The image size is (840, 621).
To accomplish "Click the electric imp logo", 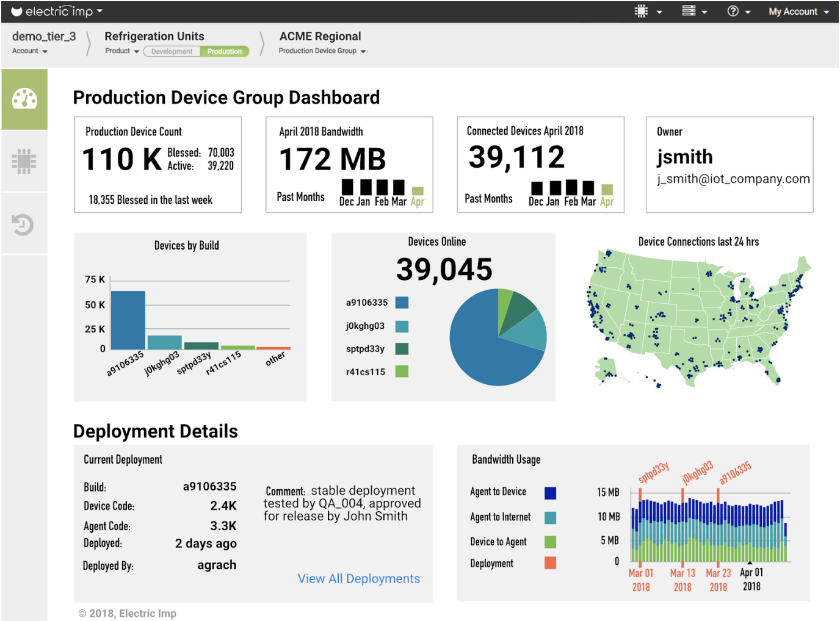I will click(x=56, y=11).
